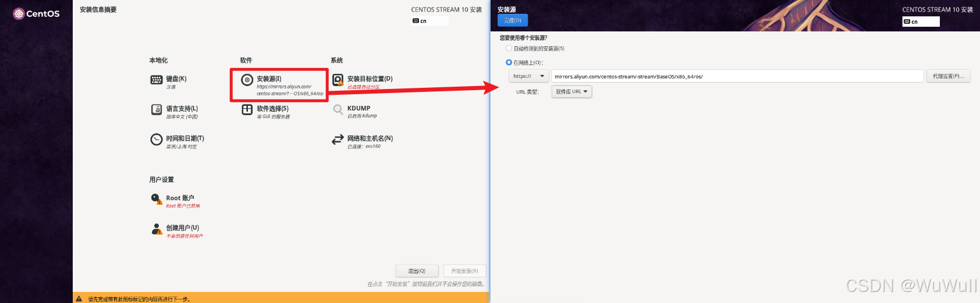Click the 代理设置(P)... button
980x303 pixels.
pyautogui.click(x=948, y=76)
